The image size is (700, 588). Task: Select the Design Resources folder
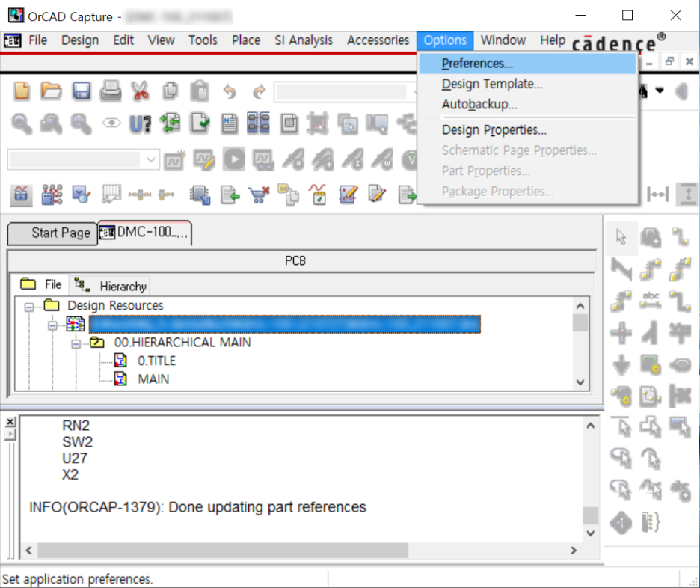point(115,306)
